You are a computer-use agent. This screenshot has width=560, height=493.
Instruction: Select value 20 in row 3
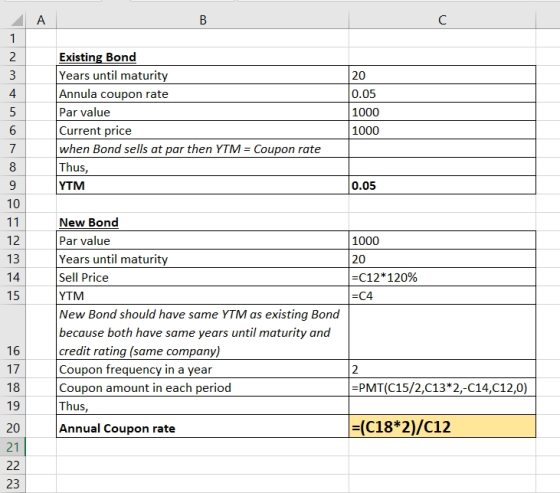pyautogui.click(x=442, y=75)
